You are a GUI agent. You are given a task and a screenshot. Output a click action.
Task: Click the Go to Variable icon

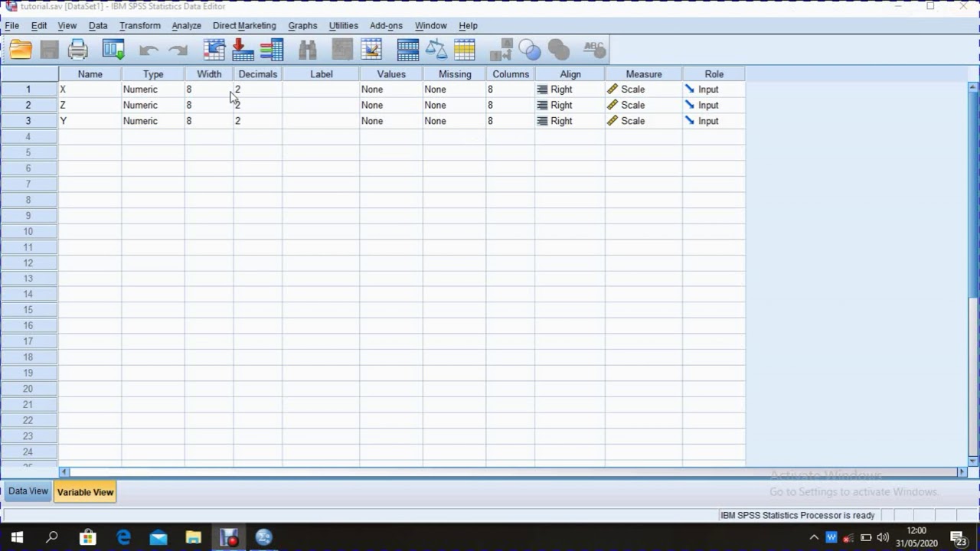tap(243, 51)
